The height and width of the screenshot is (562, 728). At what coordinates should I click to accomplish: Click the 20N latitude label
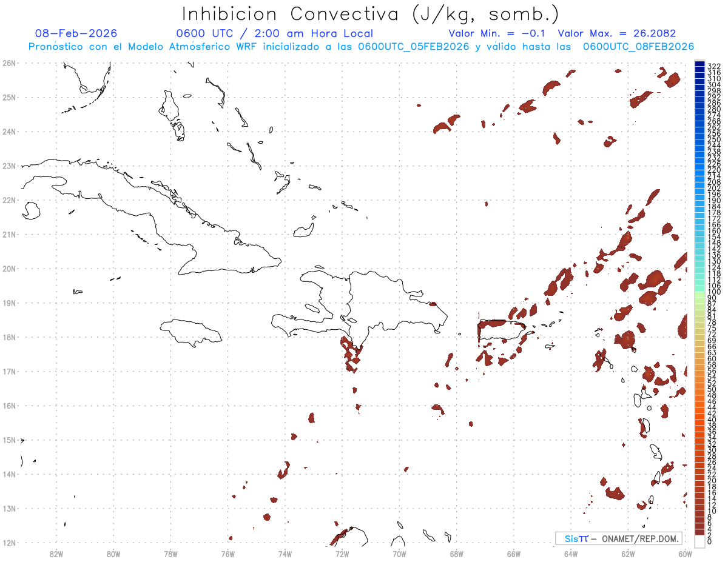[x=8, y=269]
